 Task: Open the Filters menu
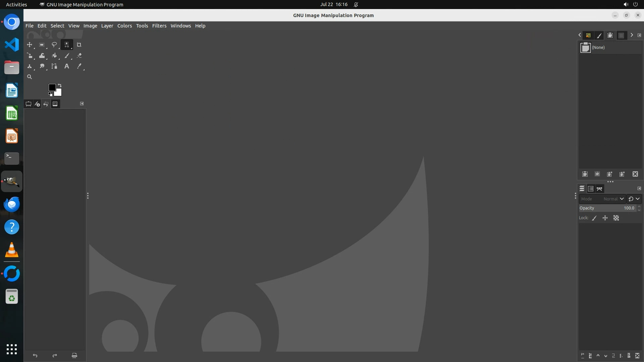pyautogui.click(x=159, y=26)
